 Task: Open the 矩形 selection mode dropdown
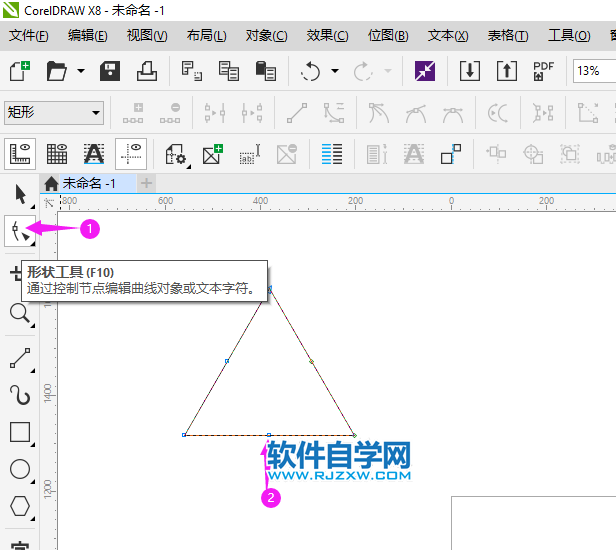pyautogui.click(x=54, y=113)
